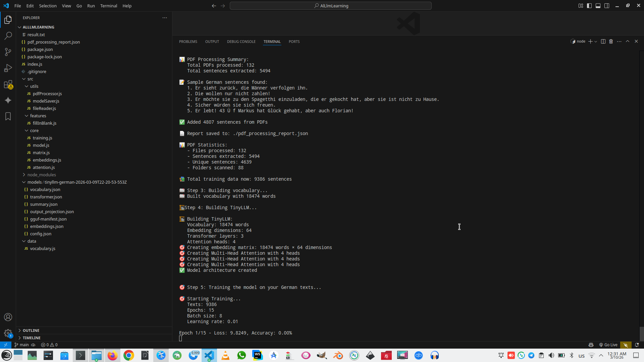Click the main branch indicator

pos(24,345)
